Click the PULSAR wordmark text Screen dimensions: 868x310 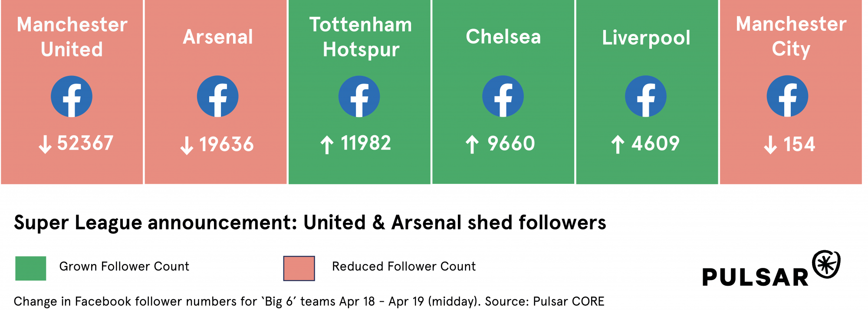pyautogui.click(x=755, y=277)
